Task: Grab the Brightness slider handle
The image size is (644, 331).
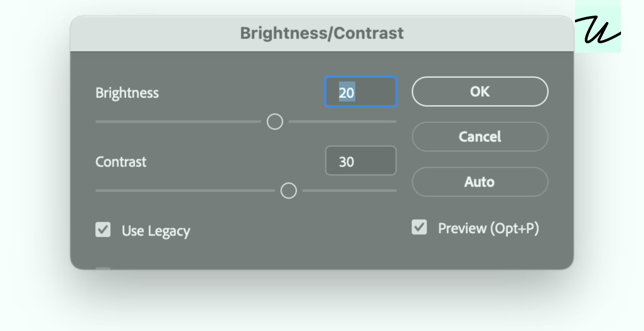Action: coord(275,122)
